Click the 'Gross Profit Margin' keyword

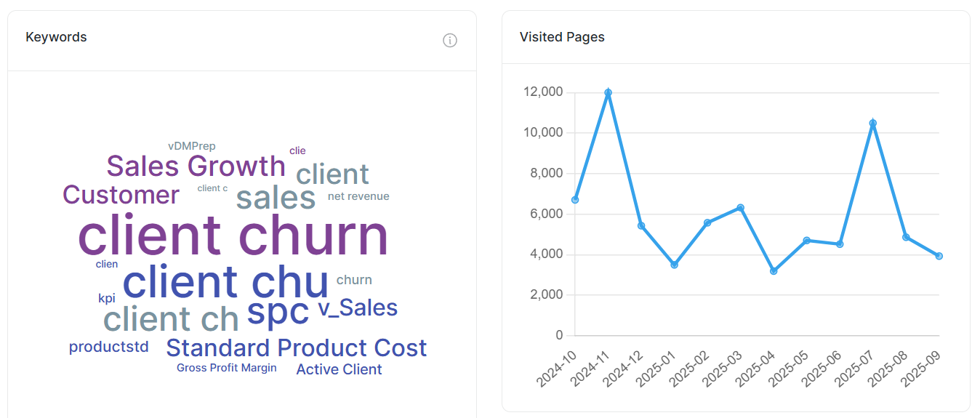pyautogui.click(x=226, y=368)
